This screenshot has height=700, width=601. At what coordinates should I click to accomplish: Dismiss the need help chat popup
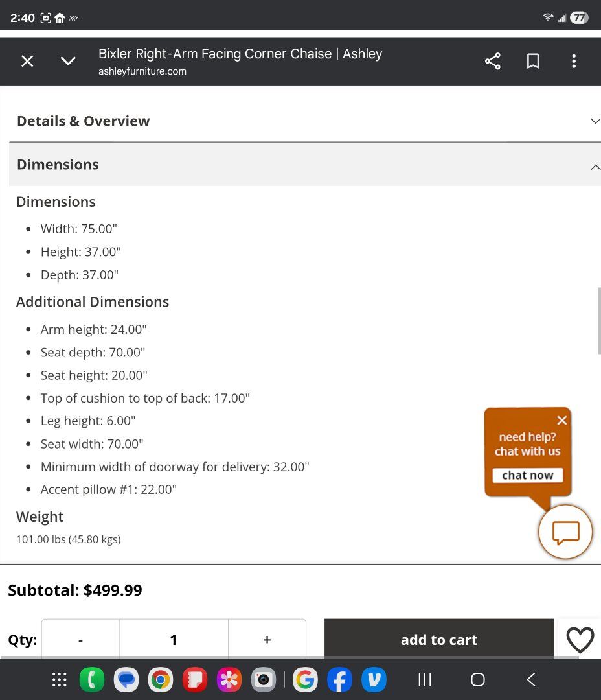561,420
